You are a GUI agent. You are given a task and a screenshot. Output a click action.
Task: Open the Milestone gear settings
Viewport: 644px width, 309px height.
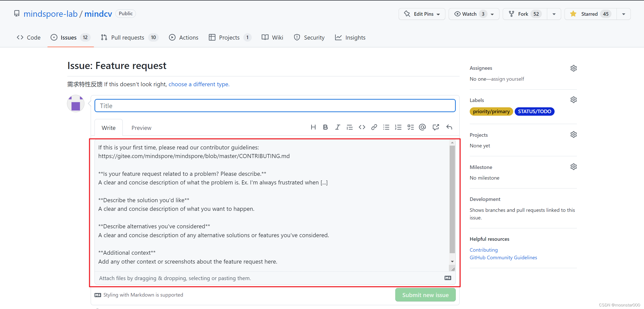pyautogui.click(x=573, y=167)
